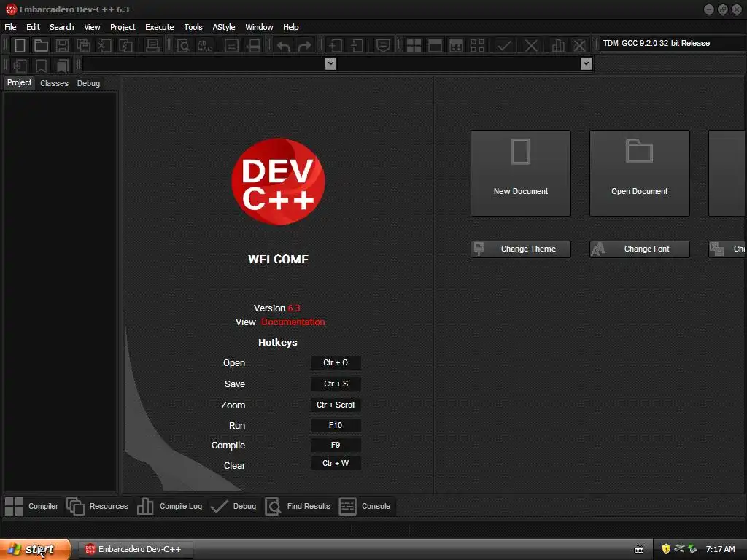The width and height of the screenshot is (747, 560).
Task: Open the Find Results bottom tab
Action: point(298,506)
